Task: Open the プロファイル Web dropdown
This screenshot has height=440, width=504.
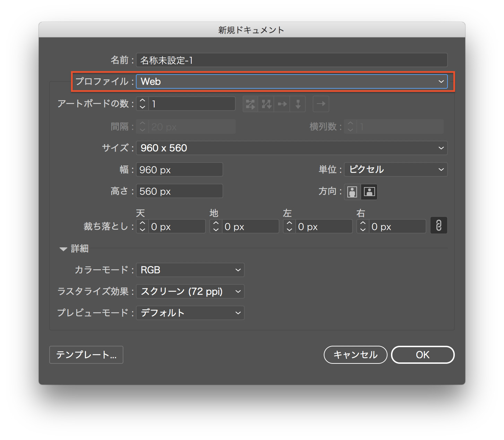Action: click(292, 81)
